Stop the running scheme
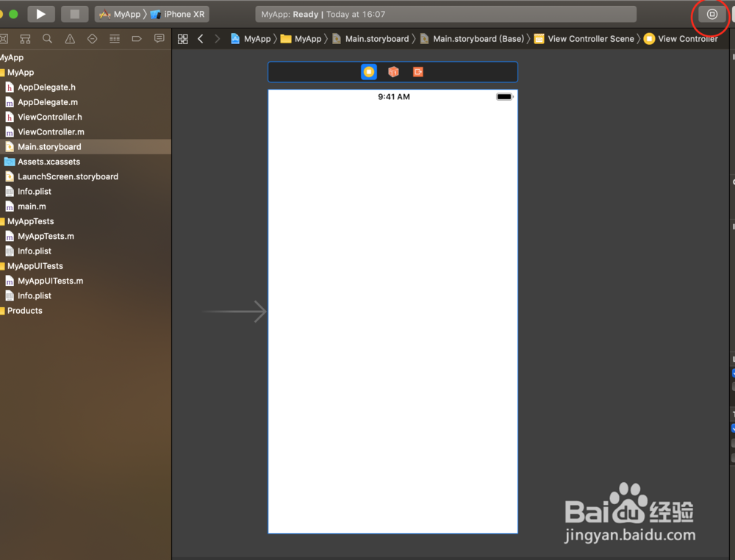The image size is (735, 560). pos(74,14)
